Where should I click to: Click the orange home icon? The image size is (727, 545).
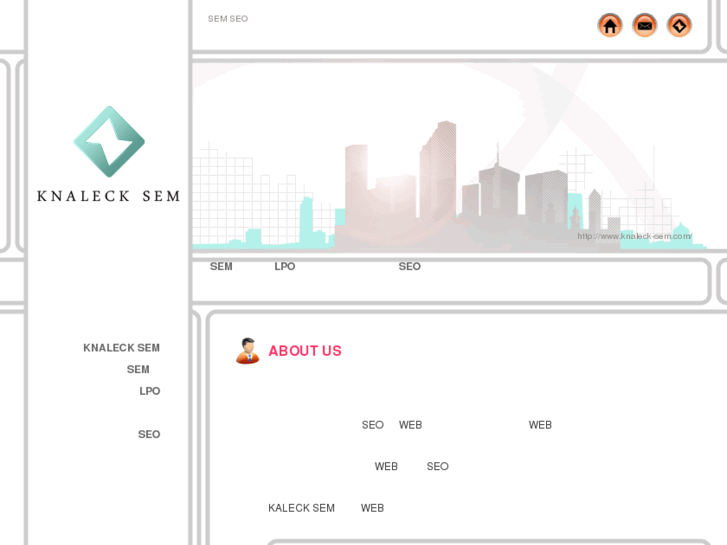pyautogui.click(x=610, y=26)
